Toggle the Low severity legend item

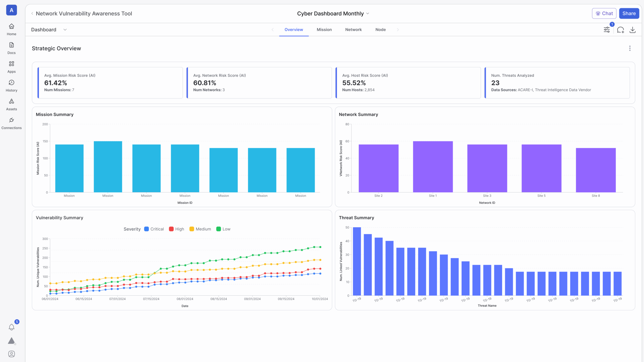click(x=223, y=229)
